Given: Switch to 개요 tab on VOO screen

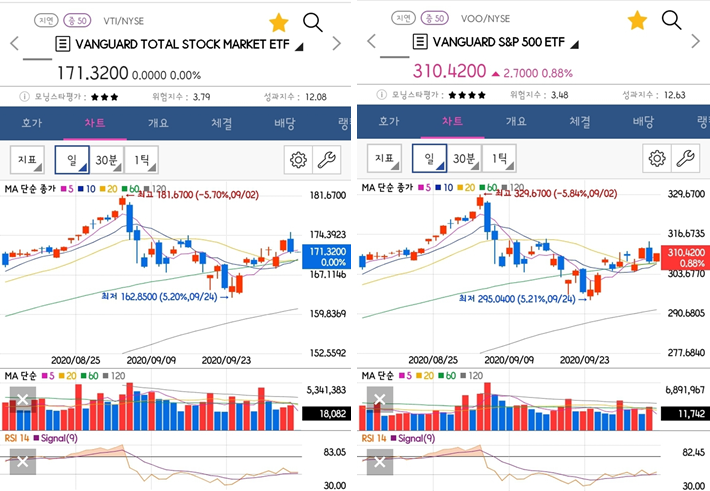Looking at the screenshot, I should coord(516,121).
